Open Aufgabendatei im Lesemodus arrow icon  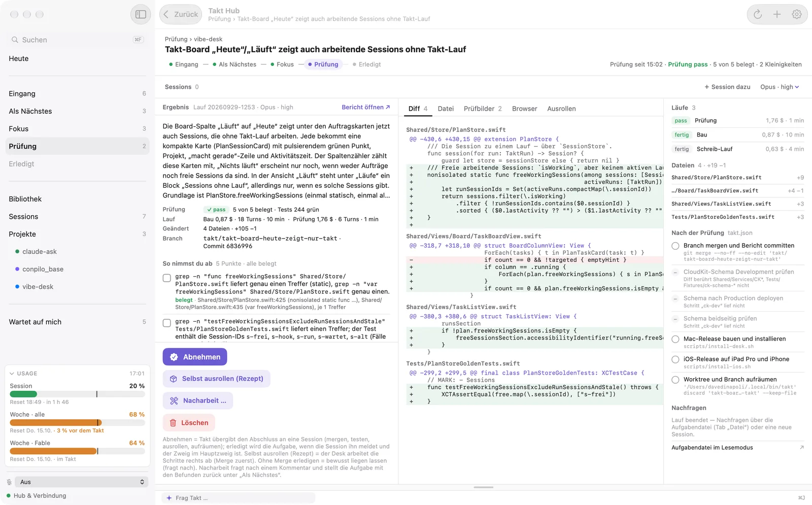pos(802,448)
